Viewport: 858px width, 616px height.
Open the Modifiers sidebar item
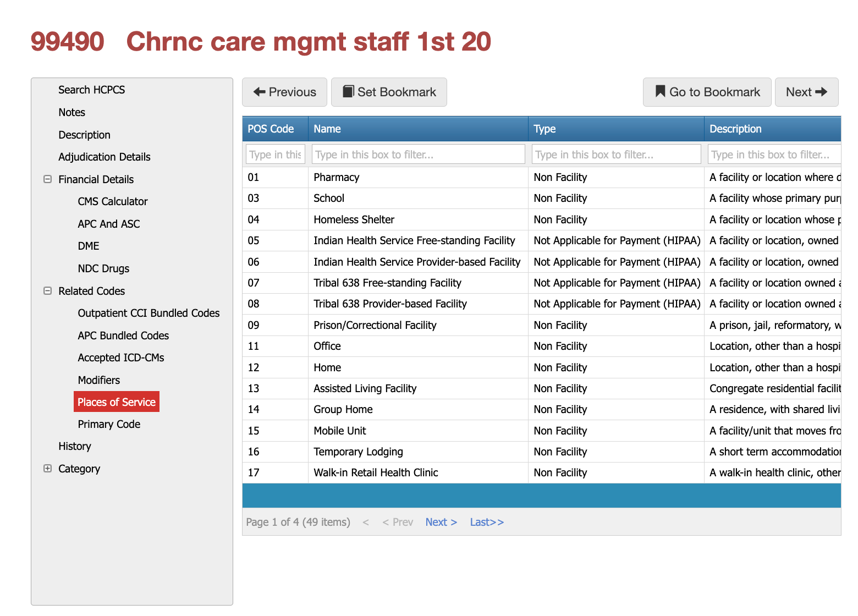tap(99, 380)
